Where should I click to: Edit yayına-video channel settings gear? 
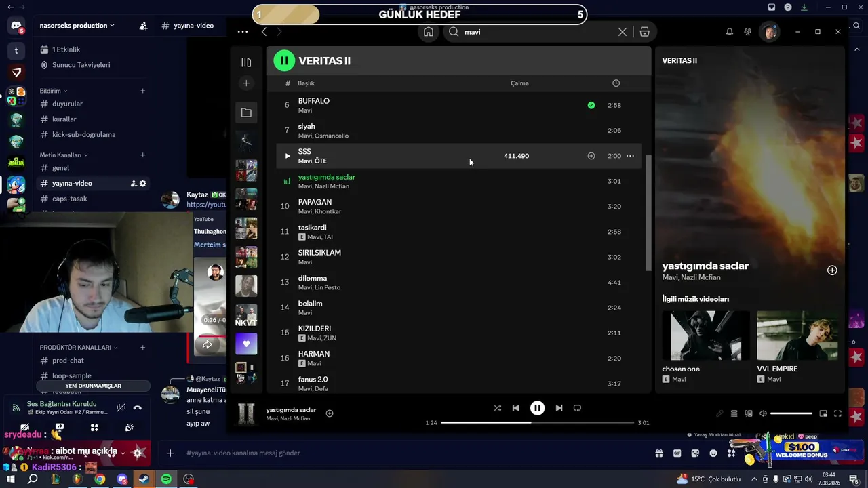[143, 184]
